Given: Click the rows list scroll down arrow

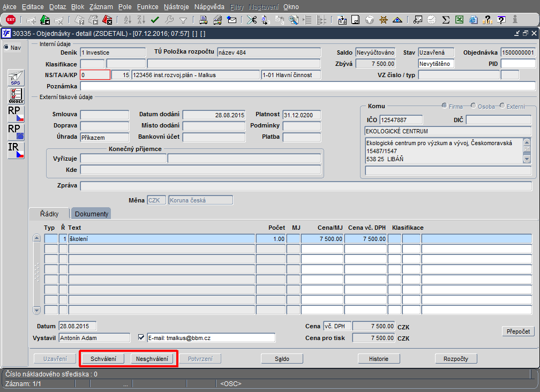Looking at the screenshot, I should click(x=37, y=310).
